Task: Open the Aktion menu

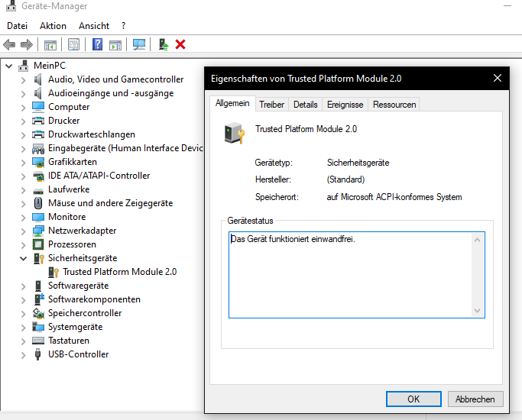Action: click(53, 26)
